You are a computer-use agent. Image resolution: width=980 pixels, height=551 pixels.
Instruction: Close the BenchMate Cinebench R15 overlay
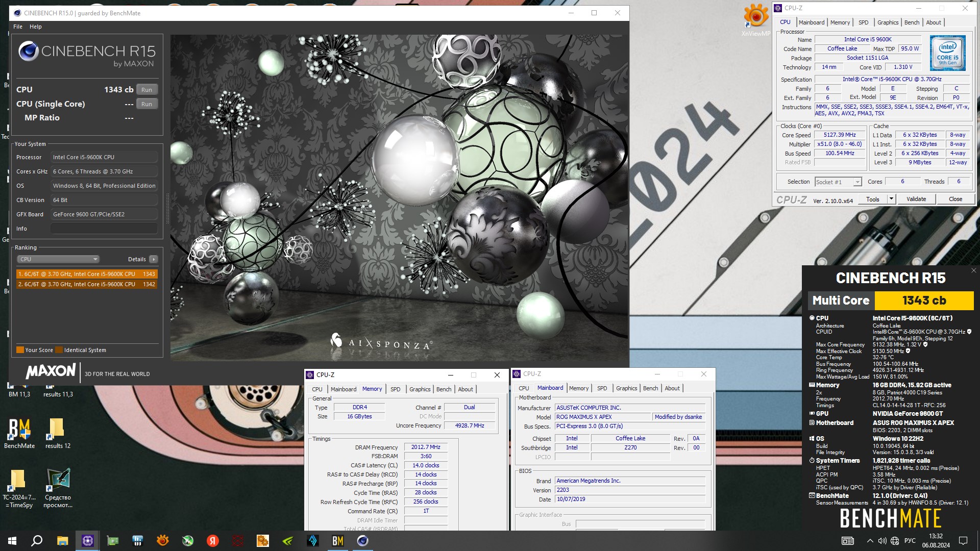coord(973,270)
